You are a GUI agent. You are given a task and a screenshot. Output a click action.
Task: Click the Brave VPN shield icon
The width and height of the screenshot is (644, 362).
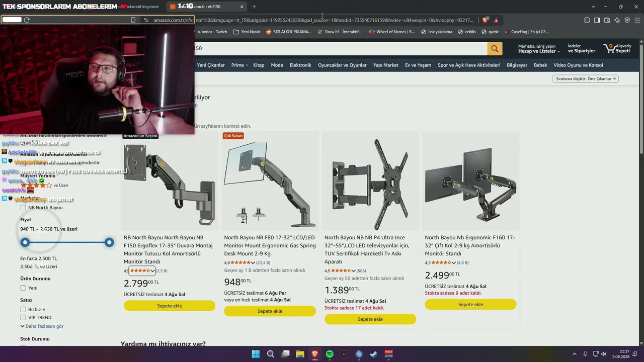pos(627,20)
